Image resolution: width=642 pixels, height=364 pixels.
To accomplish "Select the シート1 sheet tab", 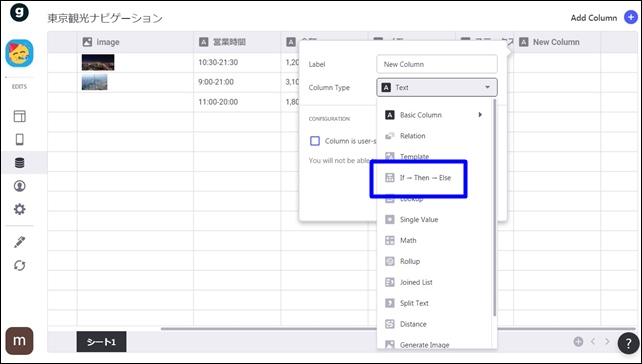I will pos(101,341).
